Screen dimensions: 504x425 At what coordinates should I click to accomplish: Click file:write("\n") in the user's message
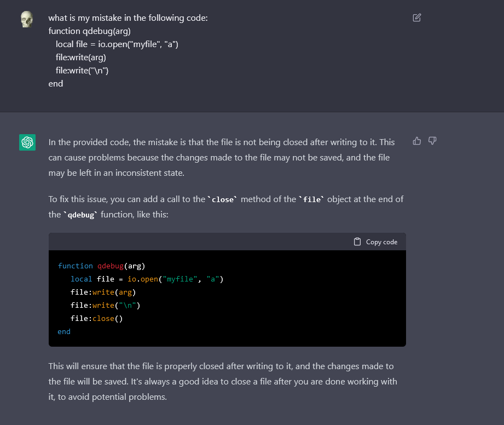[x=82, y=71]
